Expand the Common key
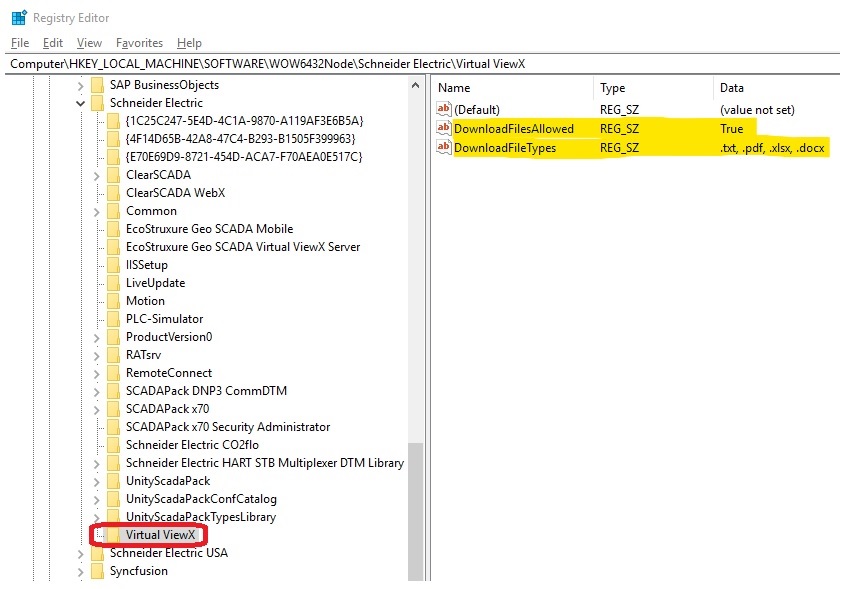 [97, 211]
